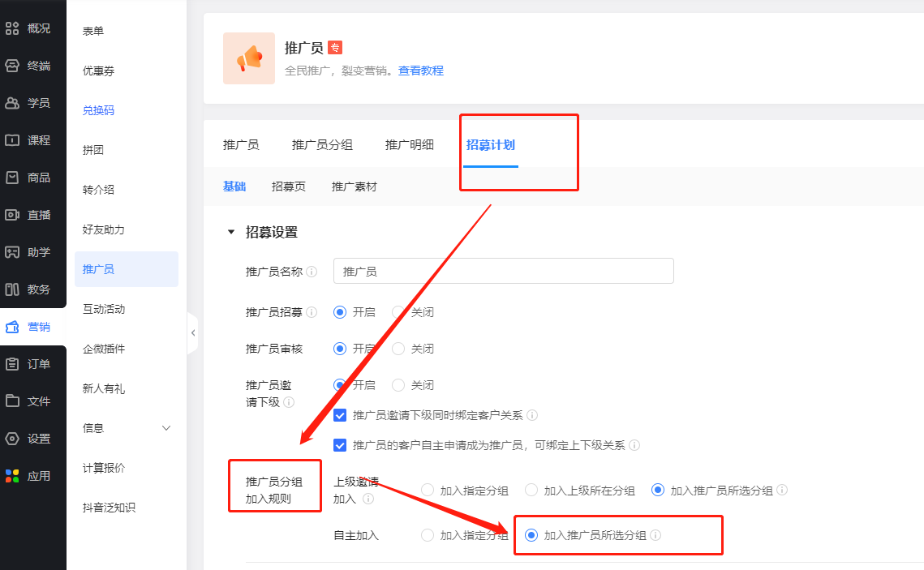Screen dimensions: 924x570
Task: Open the 学员 students sidebar icon
Action: coord(12,103)
